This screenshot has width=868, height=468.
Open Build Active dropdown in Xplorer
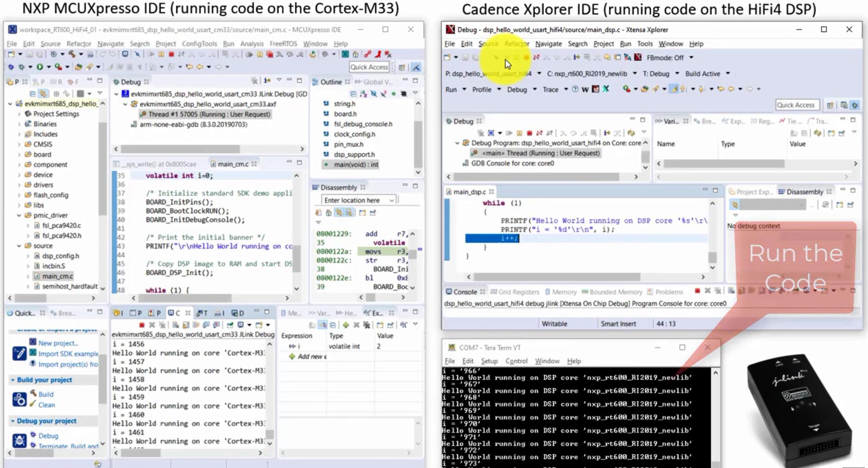(x=728, y=73)
